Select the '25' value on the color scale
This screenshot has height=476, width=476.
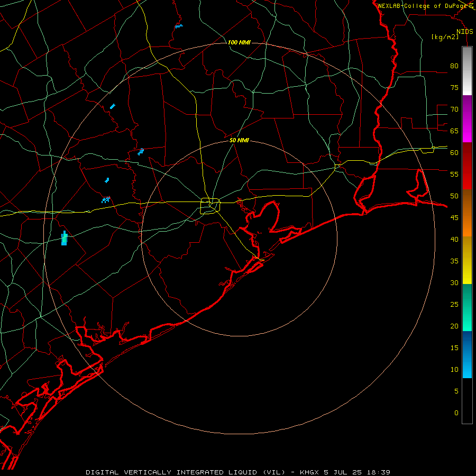coord(454,305)
